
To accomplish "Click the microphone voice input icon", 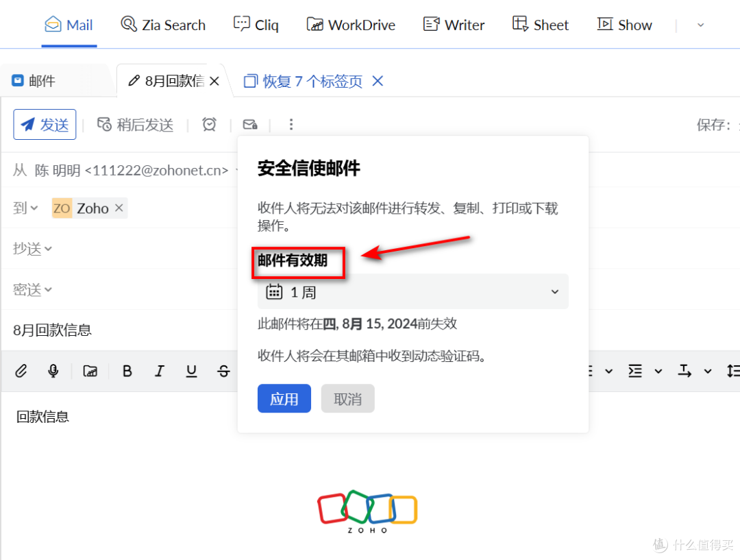I will click(53, 371).
